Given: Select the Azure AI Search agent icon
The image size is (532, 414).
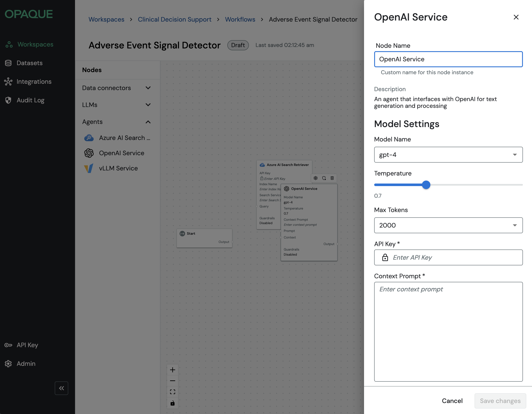Looking at the screenshot, I should click(x=89, y=138).
